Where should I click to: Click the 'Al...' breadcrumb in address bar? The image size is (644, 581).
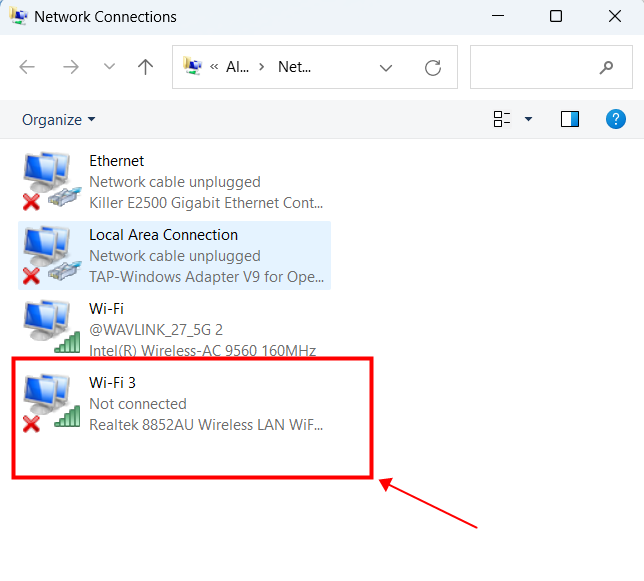pyautogui.click(x=237, y=67)
